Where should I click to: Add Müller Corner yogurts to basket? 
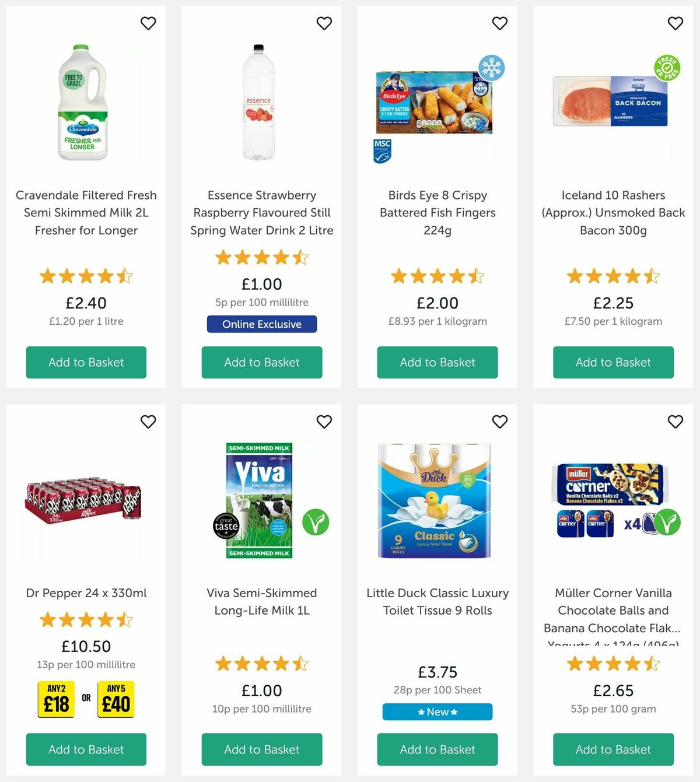point(612,750)
